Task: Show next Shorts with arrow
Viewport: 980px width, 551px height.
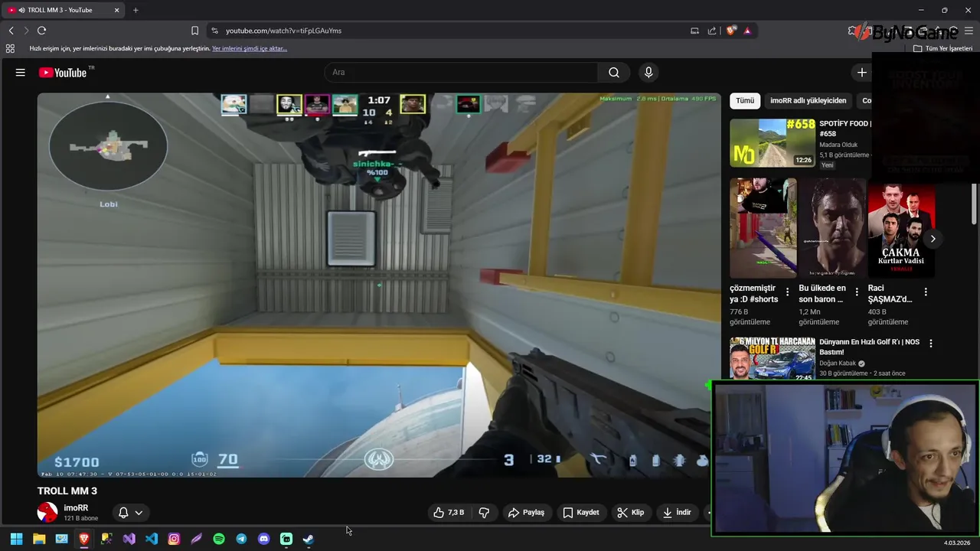Action: [x=933, y=239]
